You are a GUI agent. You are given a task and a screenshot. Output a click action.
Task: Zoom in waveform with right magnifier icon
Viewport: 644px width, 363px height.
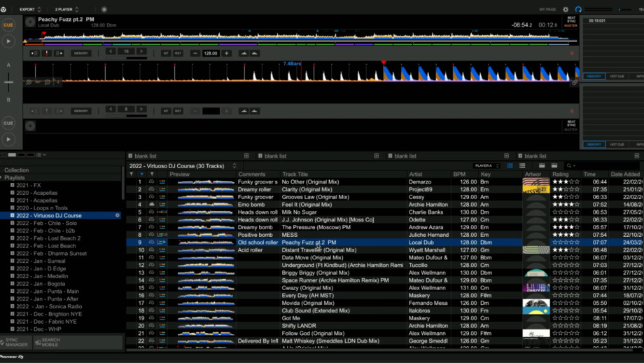tap(48, 82)
